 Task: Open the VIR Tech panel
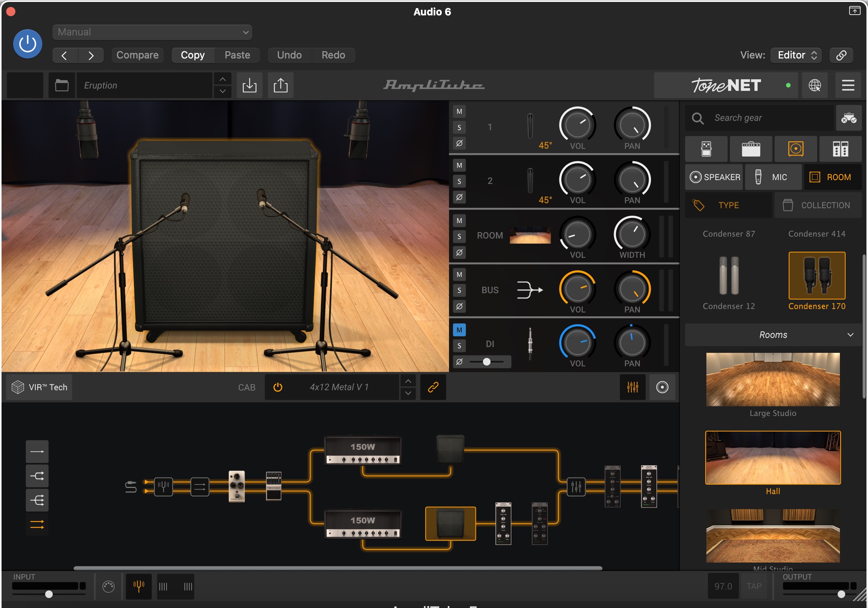[39, 387]
